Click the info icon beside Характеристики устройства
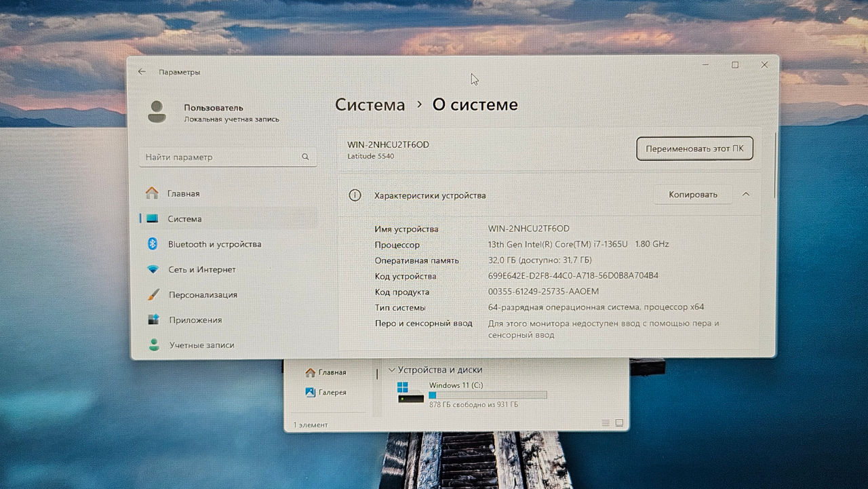Viewport: 868px width, 489px height. (355, 195)
